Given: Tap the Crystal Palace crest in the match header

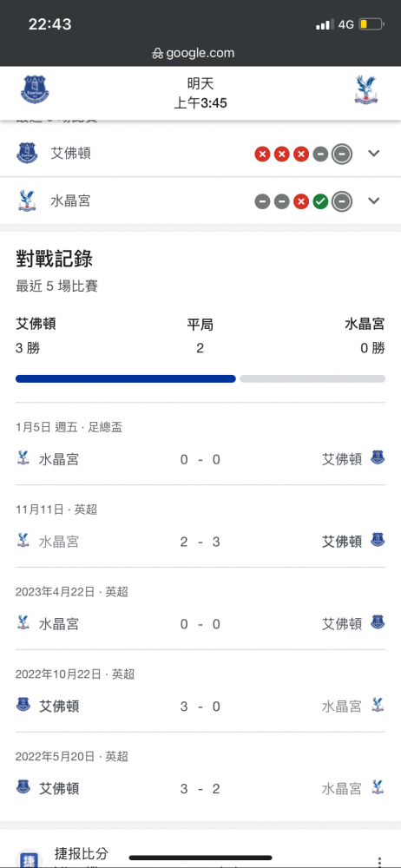Looking at the screenshot, I should [366, 90].
